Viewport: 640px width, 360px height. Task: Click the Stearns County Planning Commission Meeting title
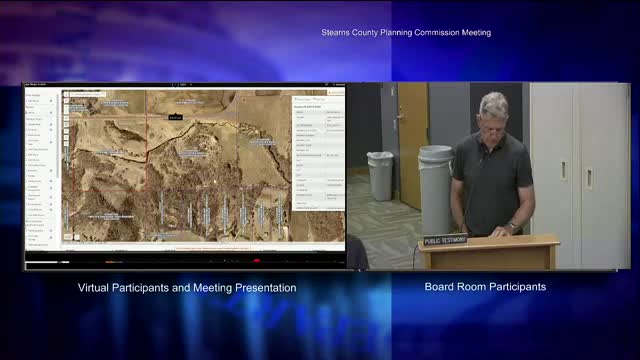406,33
